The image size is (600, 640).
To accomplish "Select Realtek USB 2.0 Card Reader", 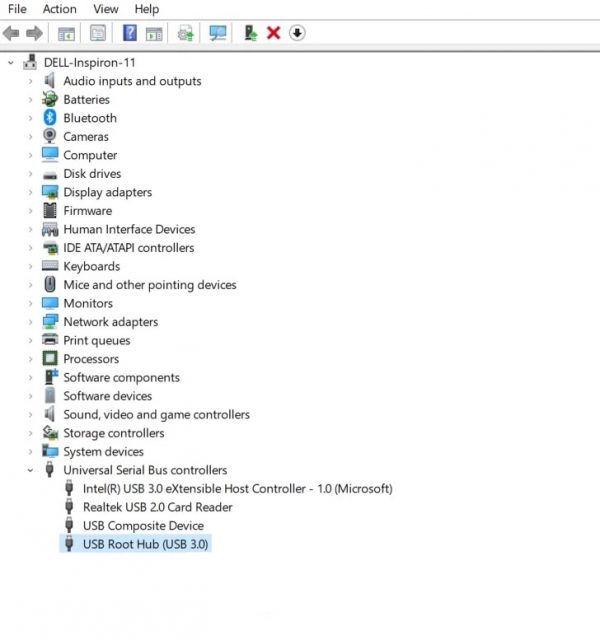I will pyautogui.click(x=157, y=507).
